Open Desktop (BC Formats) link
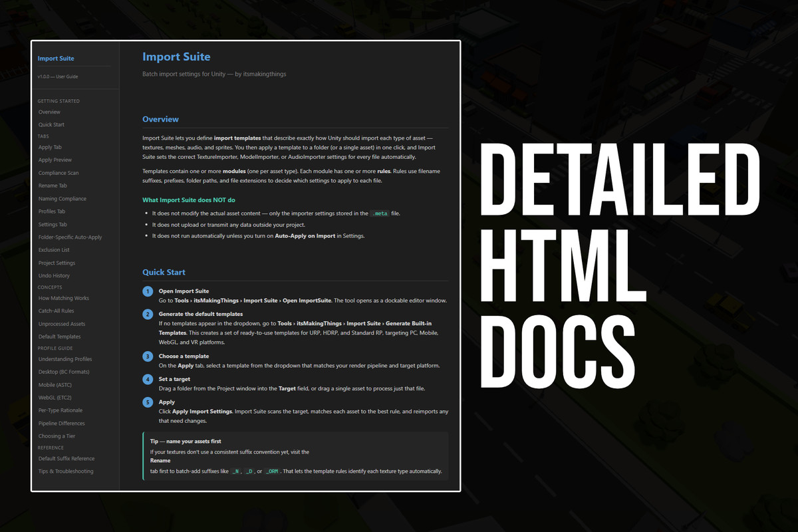 tap(64, 372)
